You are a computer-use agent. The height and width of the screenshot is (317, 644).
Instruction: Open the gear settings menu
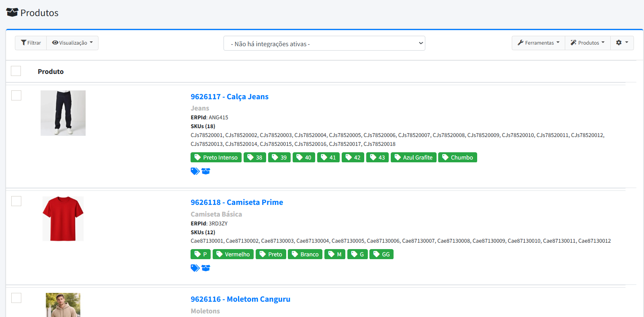[621, 43]
